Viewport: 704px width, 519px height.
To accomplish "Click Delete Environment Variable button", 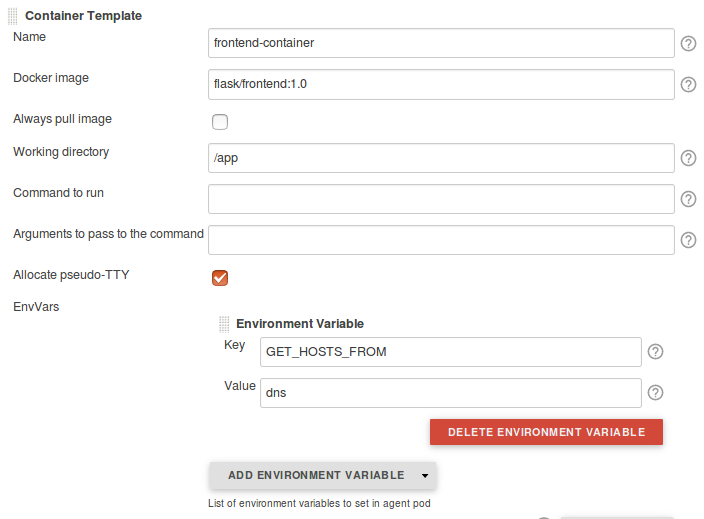I will (x=546, y=432).
